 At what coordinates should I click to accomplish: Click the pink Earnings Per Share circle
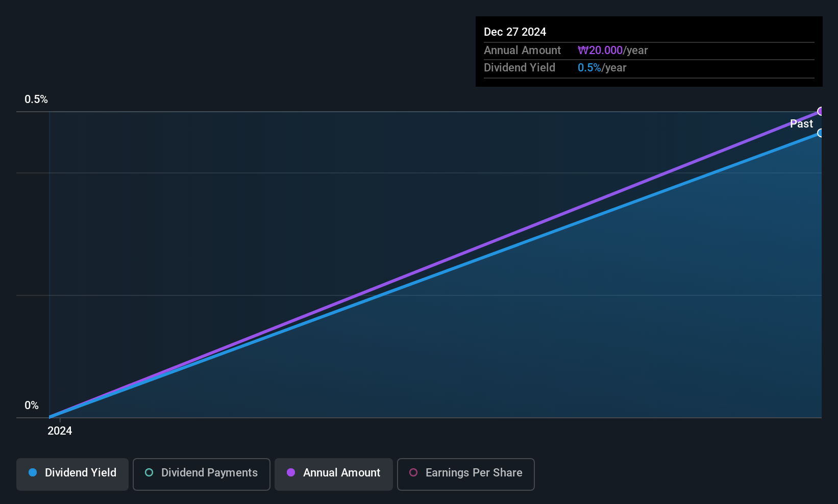[413, 472]
